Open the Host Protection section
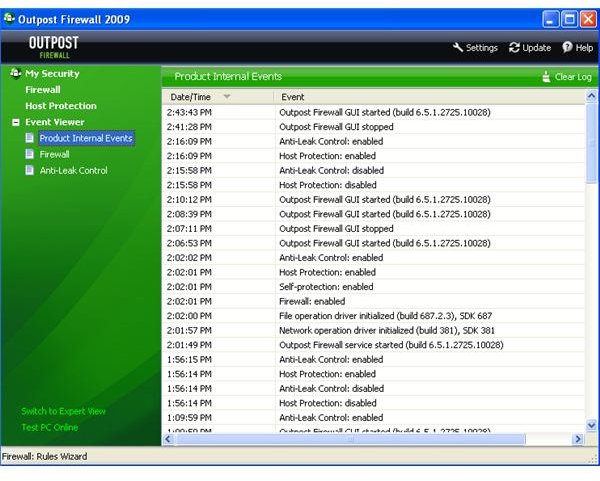Viewport: 600px width, 481px height. [61, 106]
